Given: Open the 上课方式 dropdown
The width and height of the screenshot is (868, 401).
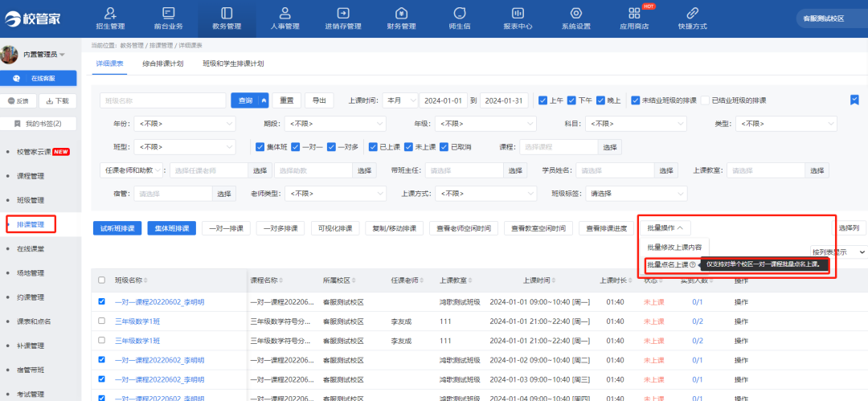Looking at the screenshot, I should point(486,194).
